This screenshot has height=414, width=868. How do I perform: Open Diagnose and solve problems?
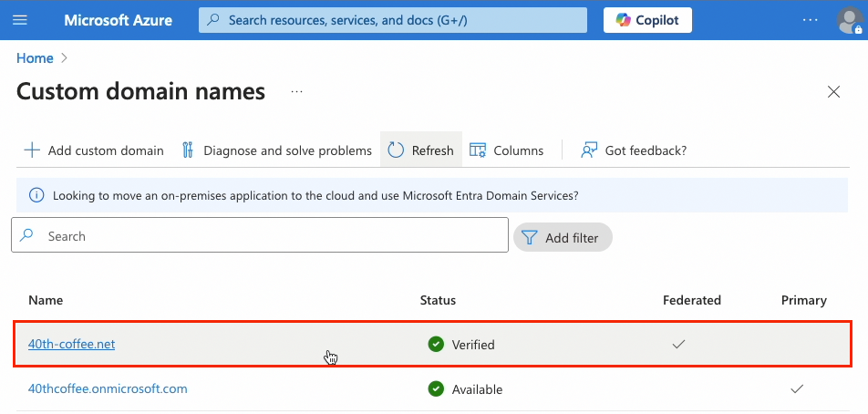tap(277, 150)
